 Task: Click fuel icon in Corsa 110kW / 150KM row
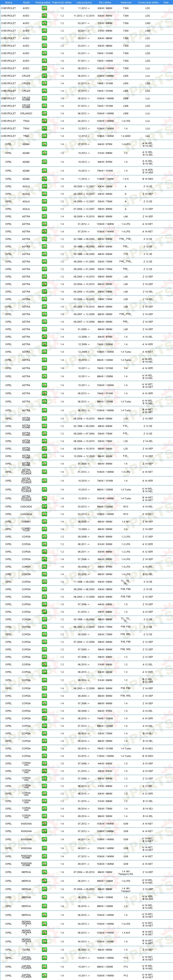point(44,756)
